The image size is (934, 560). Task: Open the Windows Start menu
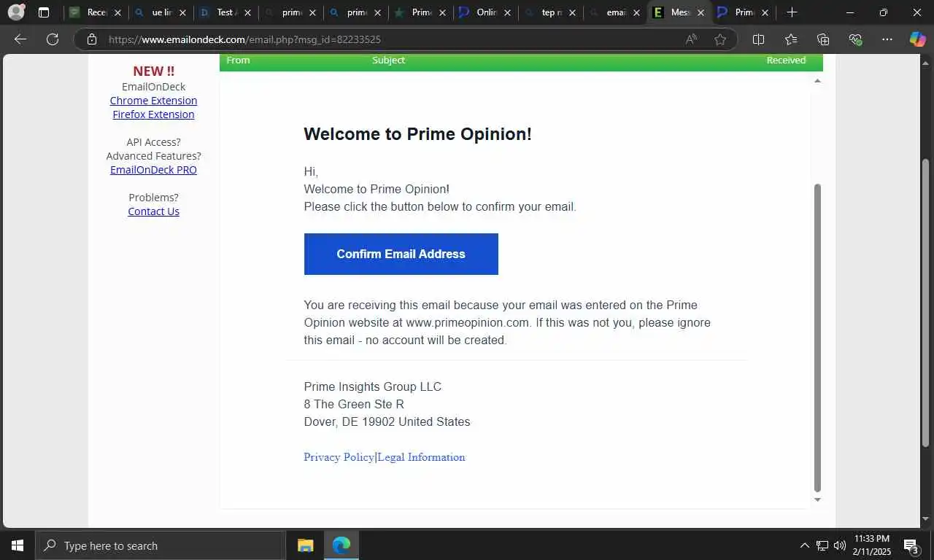click(18, 545)
